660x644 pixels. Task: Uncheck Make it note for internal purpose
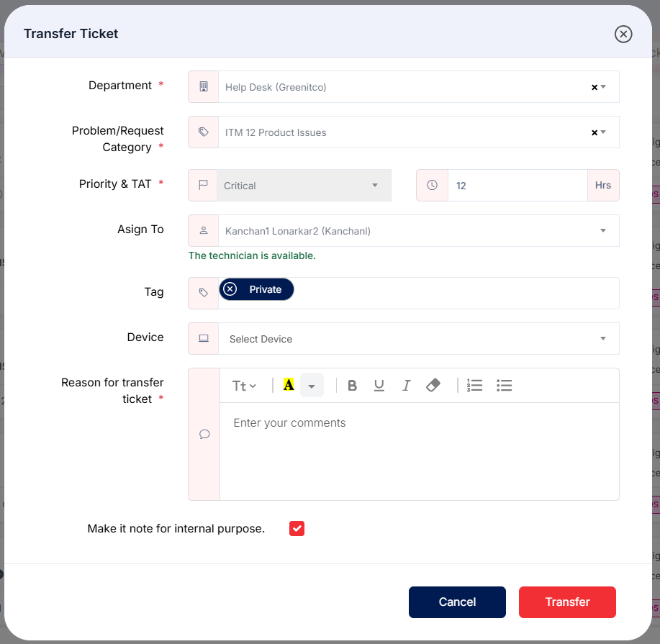(297, 528)
